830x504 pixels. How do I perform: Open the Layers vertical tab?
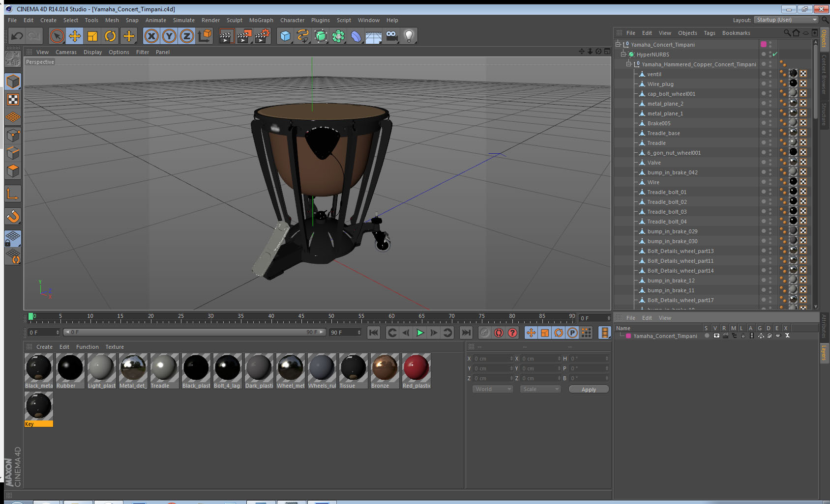(824, 352)
